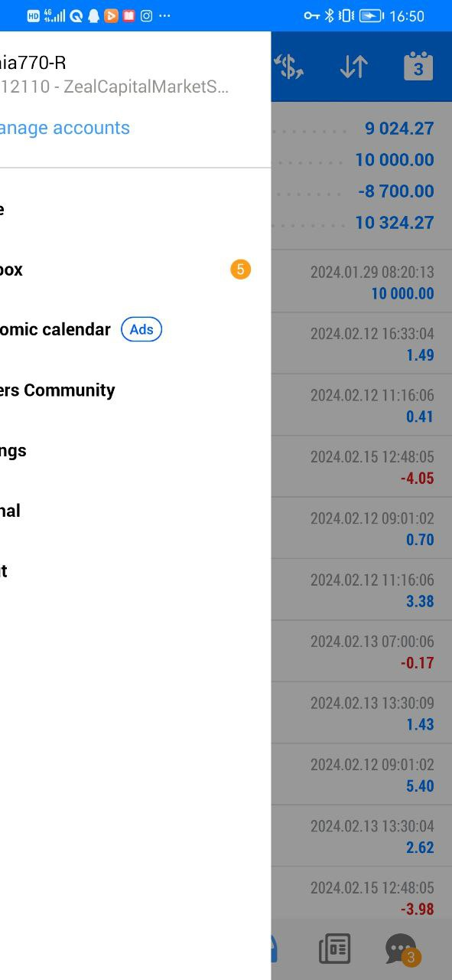The width and height of the screenshot is (452, 980).
Task: Tap the Instagram notification icon in status bar
Action: tap(146, 15)
